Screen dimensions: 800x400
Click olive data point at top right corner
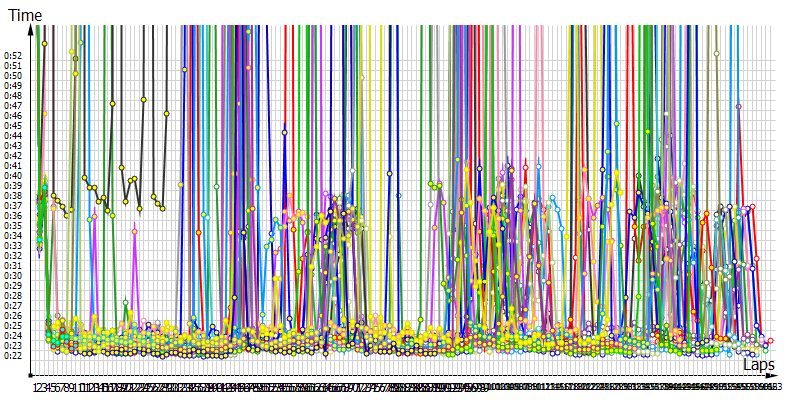click(716, 54)
